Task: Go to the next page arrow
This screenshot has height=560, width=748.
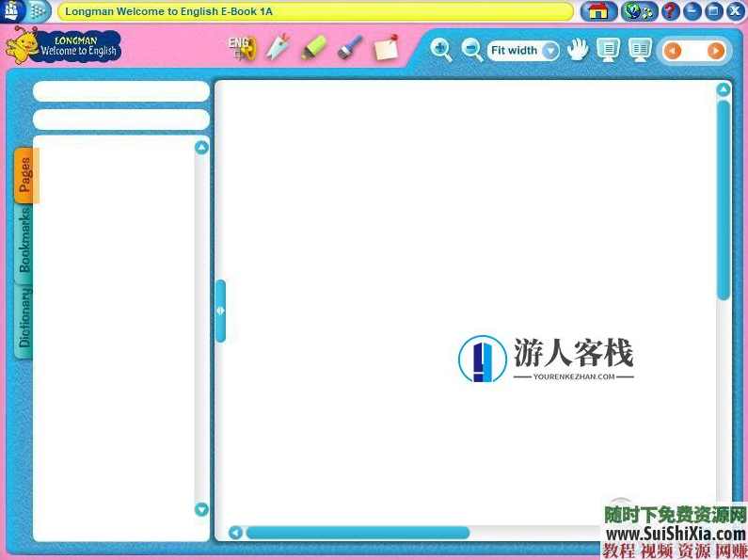Action: [716, 51]
